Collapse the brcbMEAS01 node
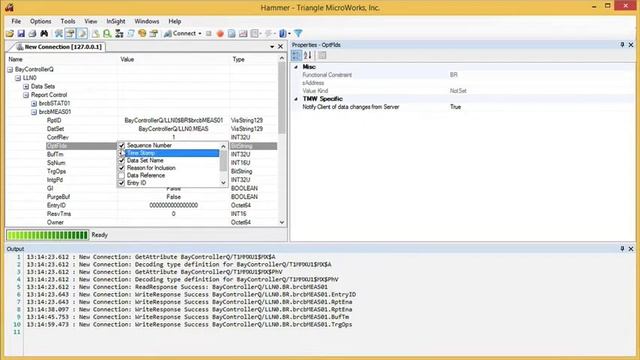The width and height of the screenshot is (640, 360). click(x=34, y=112)
